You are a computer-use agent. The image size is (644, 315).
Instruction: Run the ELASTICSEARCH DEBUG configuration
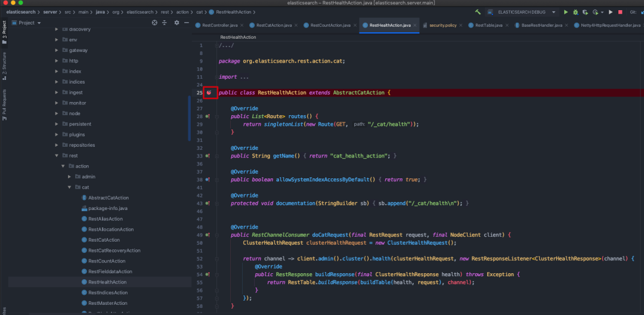[x=566, y=12]
